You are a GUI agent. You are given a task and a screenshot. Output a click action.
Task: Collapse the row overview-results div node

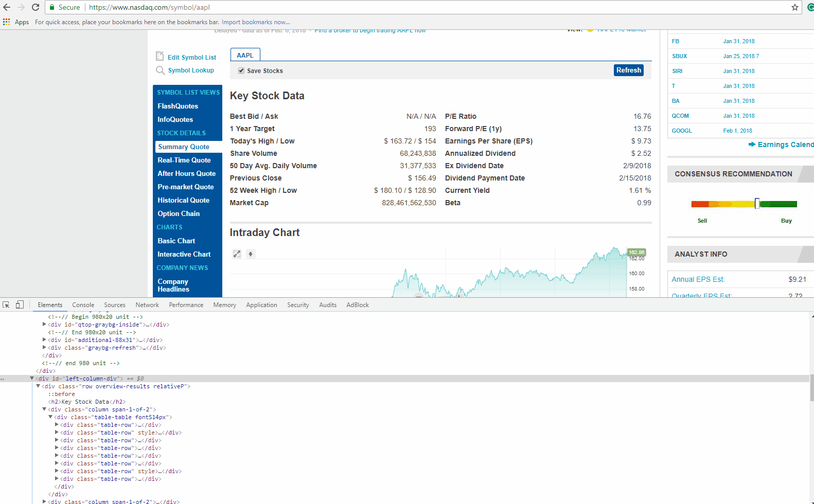(x=38, y=386)
